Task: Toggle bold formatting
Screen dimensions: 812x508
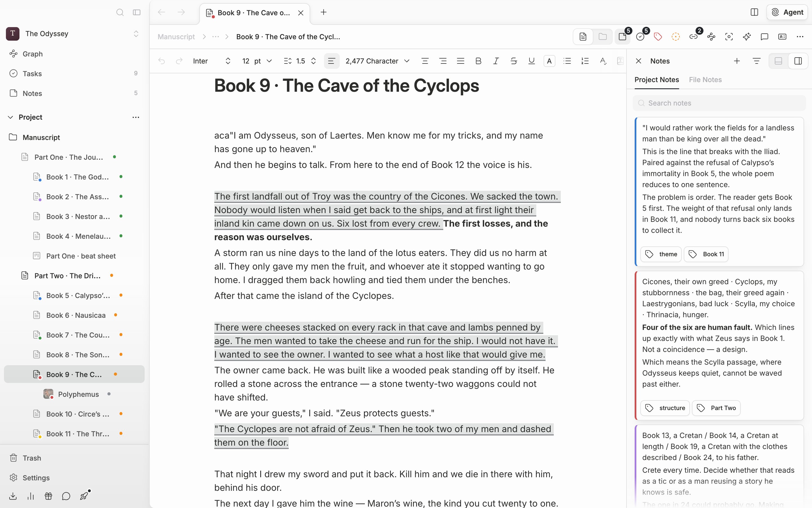Action: (x=478, y=61)
